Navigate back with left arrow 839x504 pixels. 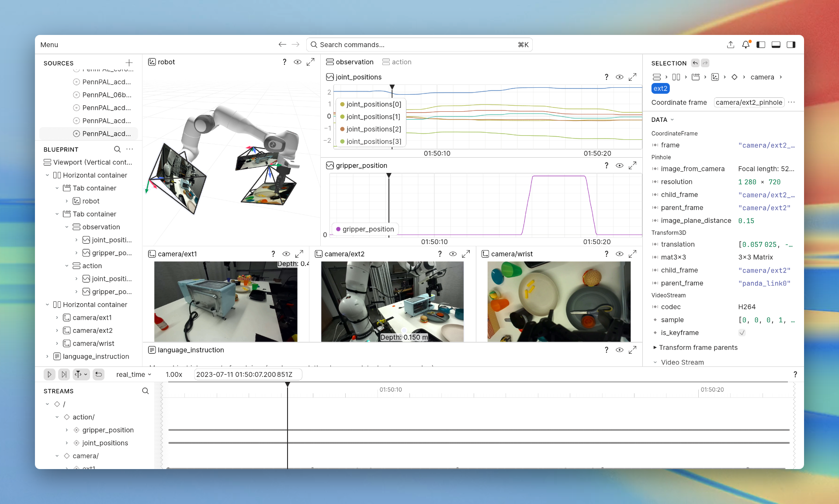point(282,45)
